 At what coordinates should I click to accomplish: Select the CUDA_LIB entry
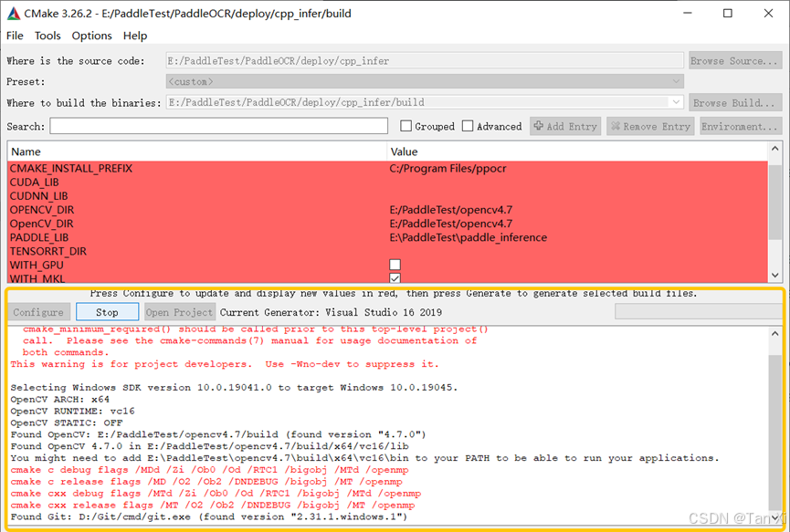(387, 183)
